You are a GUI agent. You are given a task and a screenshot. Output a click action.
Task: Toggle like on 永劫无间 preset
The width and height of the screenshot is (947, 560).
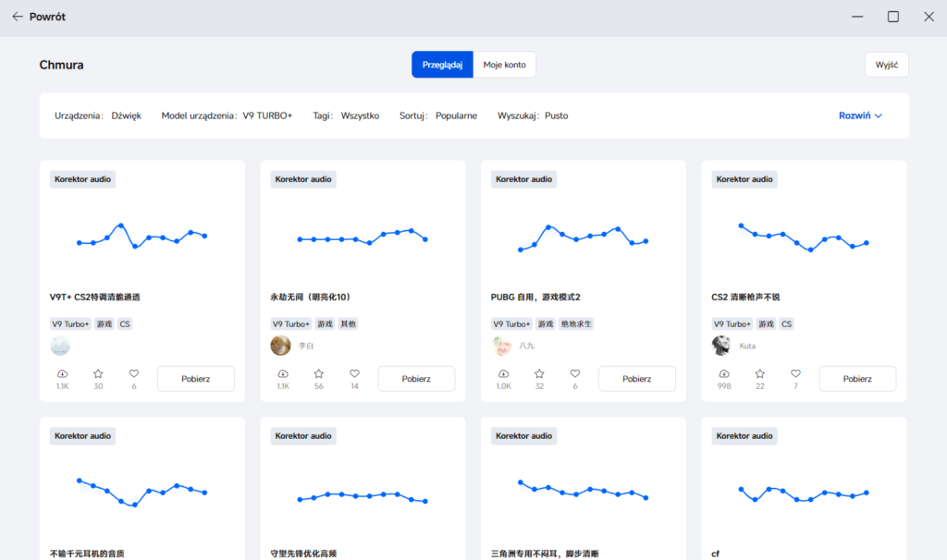click(x=354, y=373)
